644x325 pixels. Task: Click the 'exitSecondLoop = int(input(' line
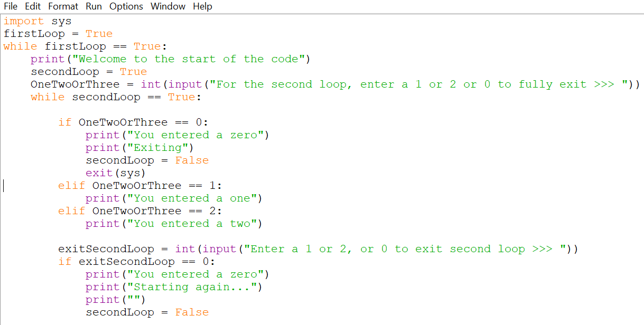click(x=319, y=249)
